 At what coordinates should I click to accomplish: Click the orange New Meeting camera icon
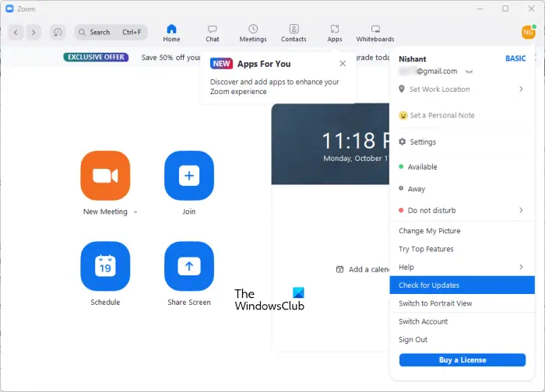coord(105,175)
